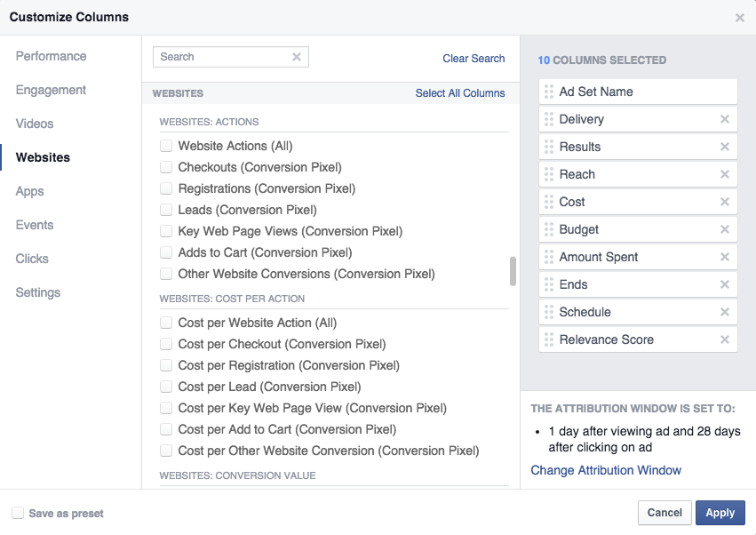Remove the Amount Spent column
This screenshot has height=535, width=756.
click(724, 257)
